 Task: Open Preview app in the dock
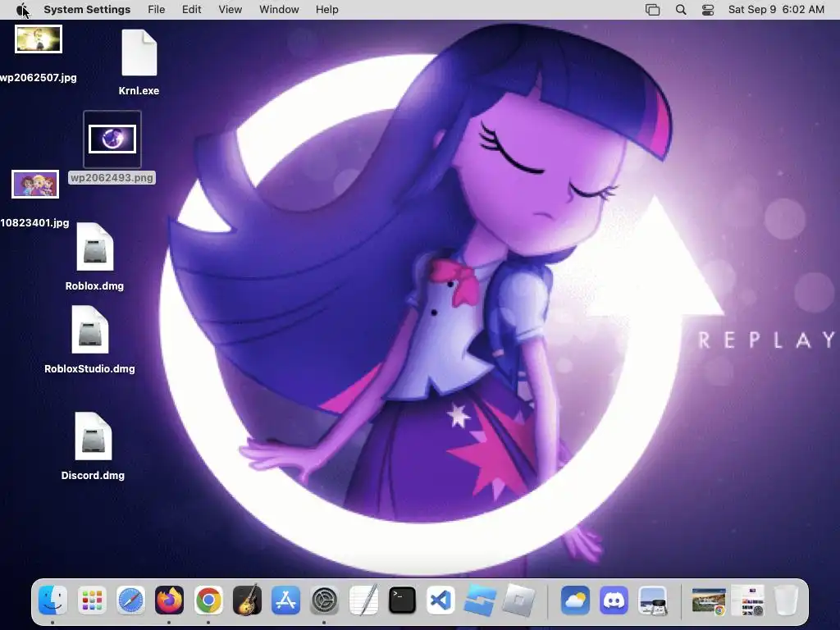[652, 600]
